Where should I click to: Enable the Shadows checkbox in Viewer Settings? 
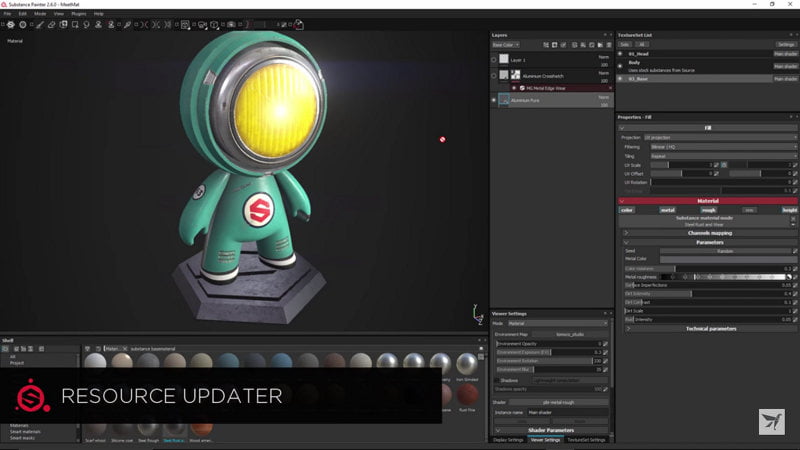(x=496, y=381)
